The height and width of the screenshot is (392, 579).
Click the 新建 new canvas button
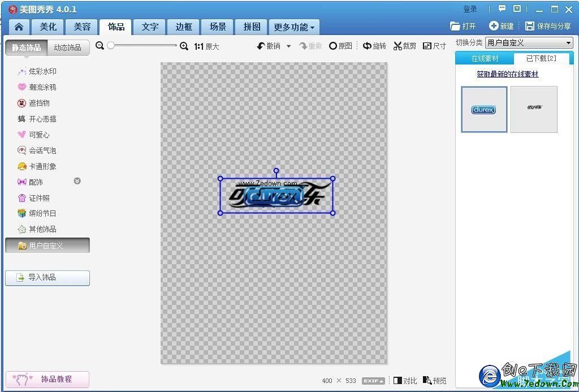502,26
